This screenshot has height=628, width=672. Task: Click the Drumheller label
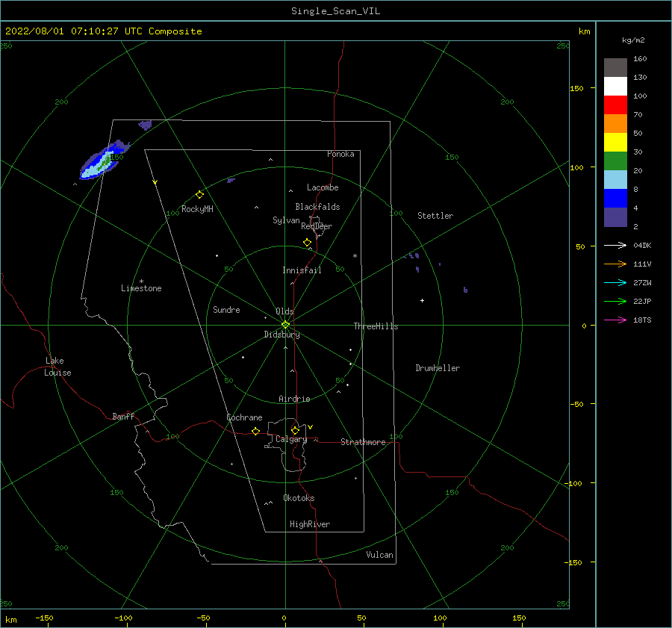pos(438,368)
